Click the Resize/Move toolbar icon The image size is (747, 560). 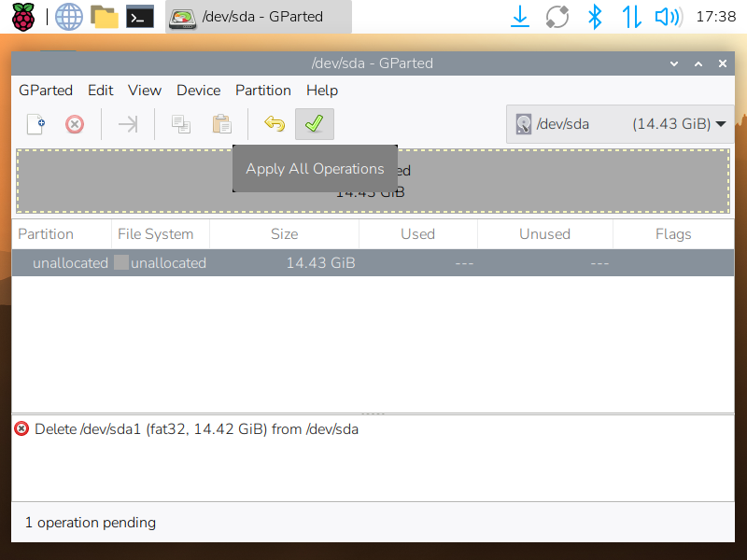point(128,124)
